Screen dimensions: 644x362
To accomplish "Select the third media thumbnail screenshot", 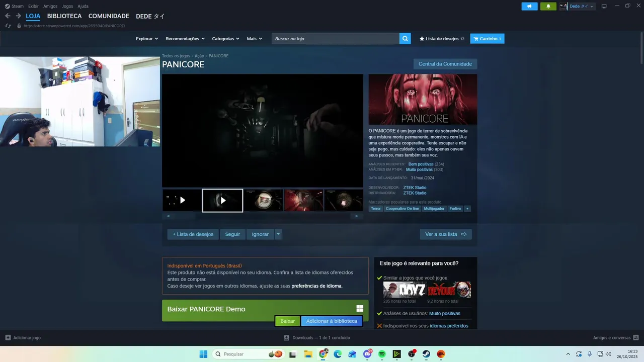I will [263, 200].
